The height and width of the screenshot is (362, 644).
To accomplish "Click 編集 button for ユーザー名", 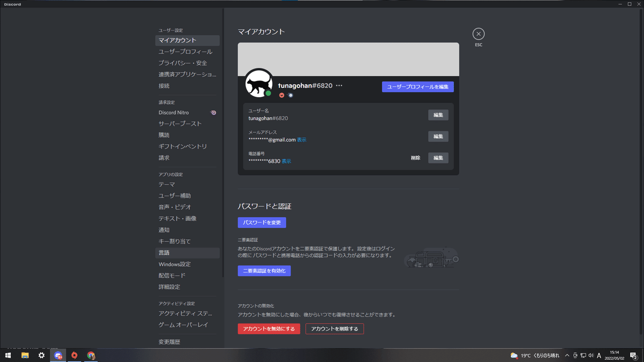I will [x=438, y=115].
